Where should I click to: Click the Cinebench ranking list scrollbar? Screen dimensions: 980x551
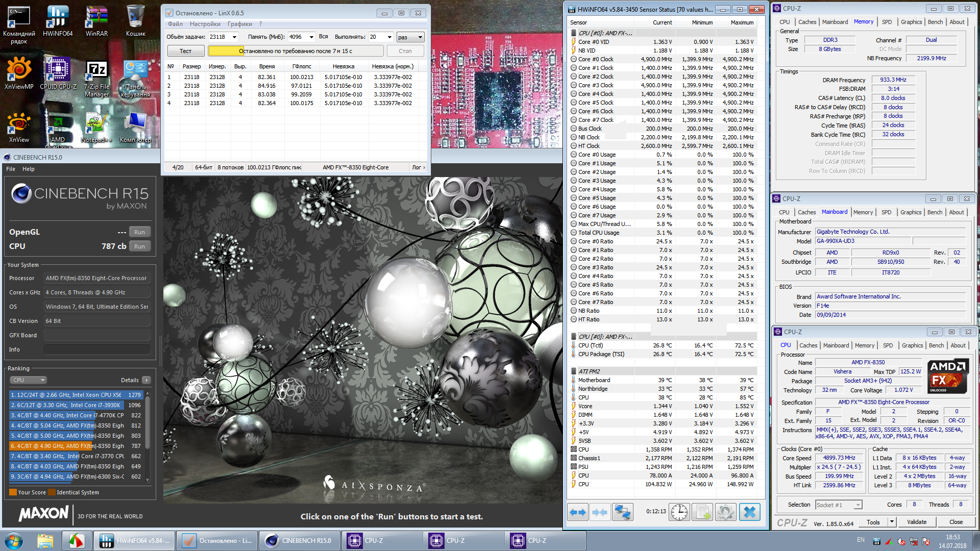click(148, 423)
